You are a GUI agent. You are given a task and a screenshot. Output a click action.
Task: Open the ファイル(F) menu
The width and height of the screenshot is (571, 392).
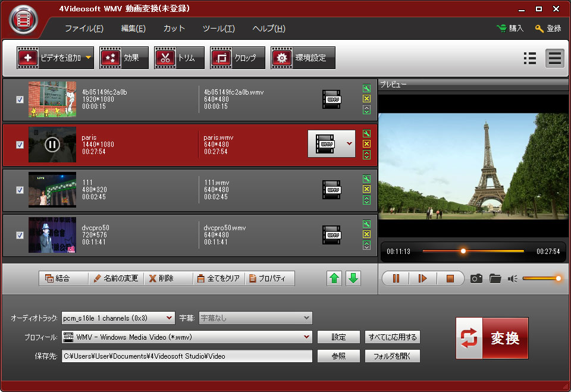coord(84,29)
